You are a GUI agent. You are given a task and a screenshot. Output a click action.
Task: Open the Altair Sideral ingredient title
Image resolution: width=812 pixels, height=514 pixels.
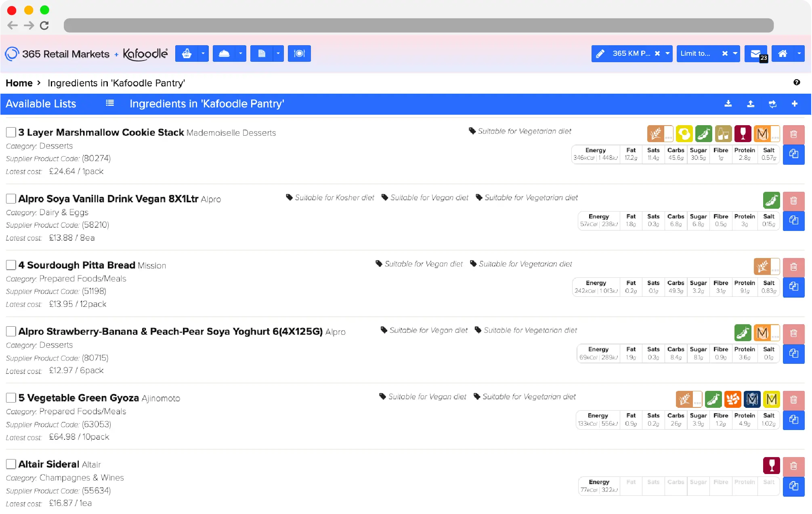coord(48,464)
